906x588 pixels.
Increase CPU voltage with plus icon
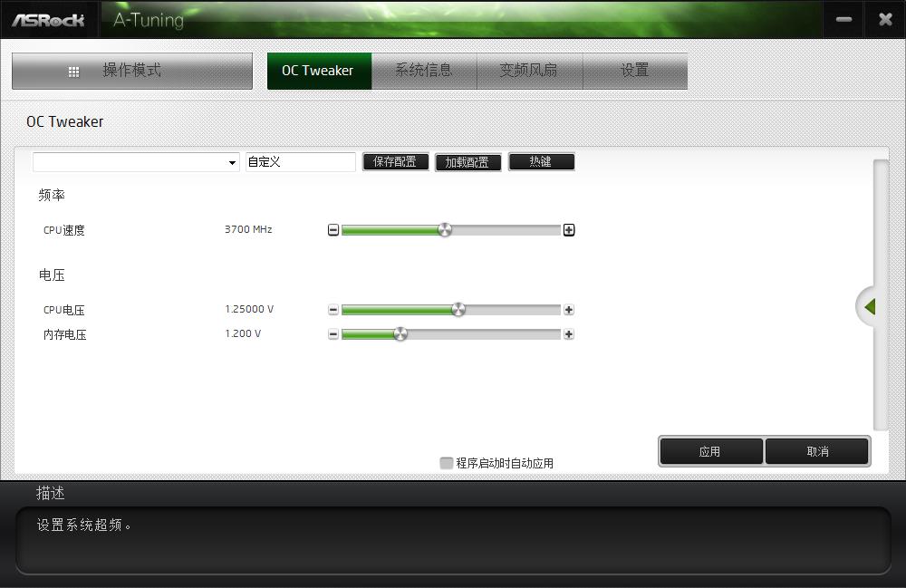click(x=569, y=310)
